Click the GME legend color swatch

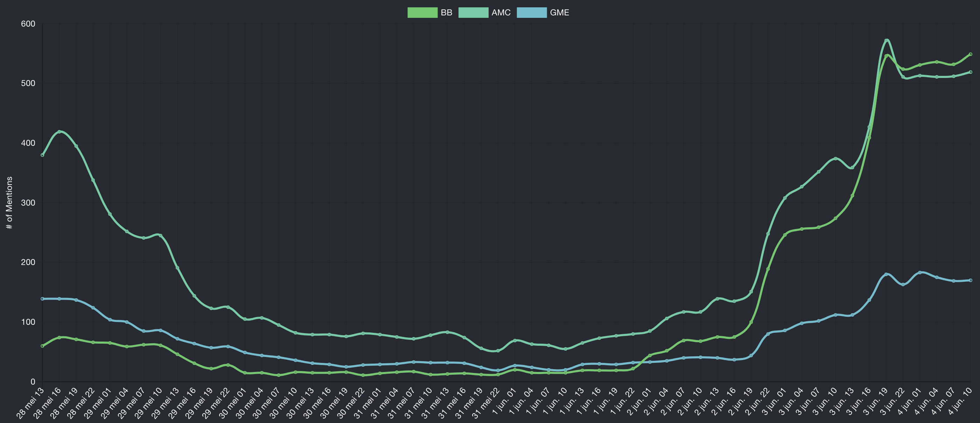tap(531, 13)
